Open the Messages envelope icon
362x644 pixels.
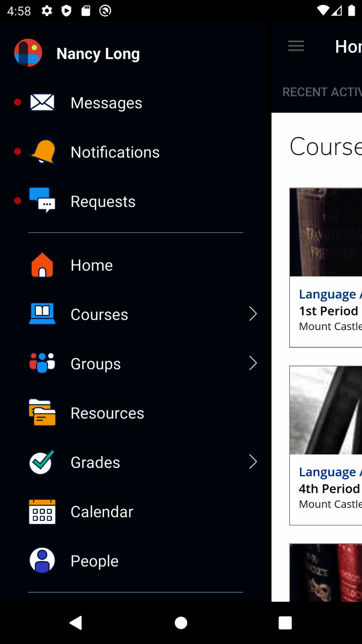point(42,102)
